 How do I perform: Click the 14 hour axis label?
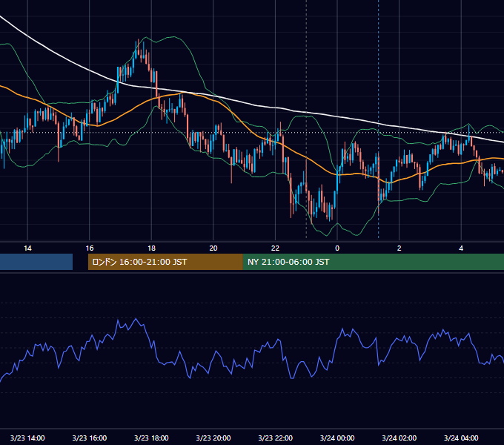27,248
